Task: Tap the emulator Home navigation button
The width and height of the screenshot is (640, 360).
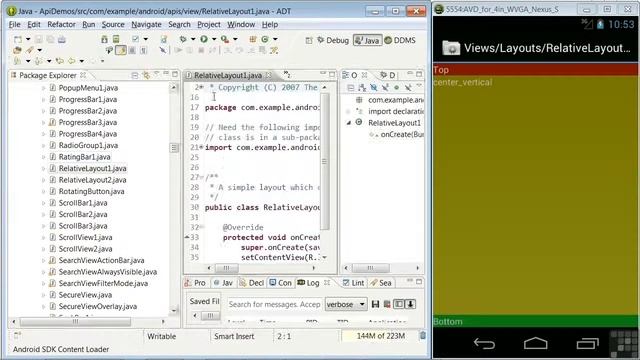Action: coord(536,344)
